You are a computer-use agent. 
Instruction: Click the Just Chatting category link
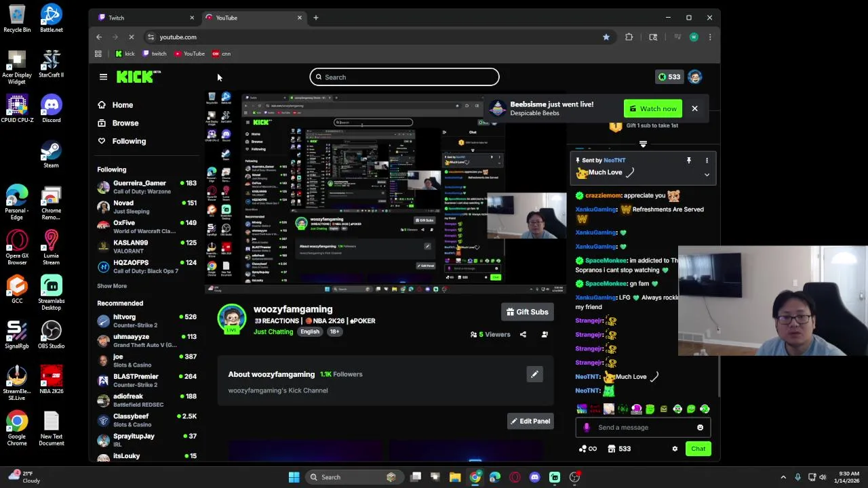(x=273, y=332)
